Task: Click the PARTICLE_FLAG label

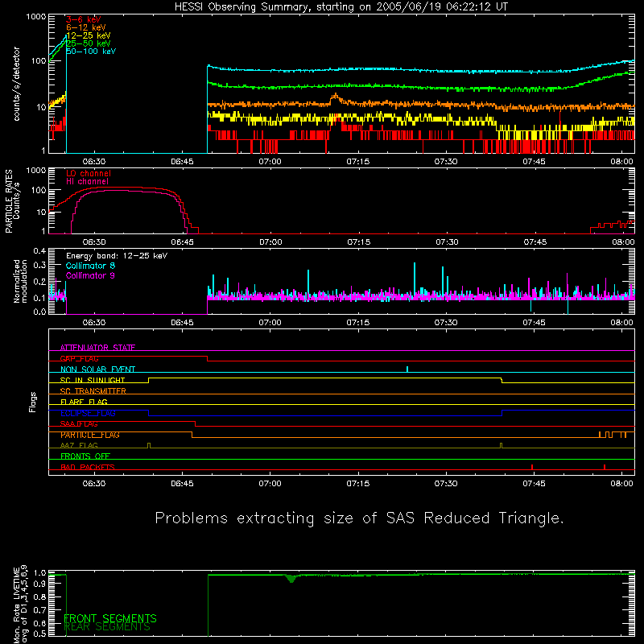Action: click(x=90, y=435)
